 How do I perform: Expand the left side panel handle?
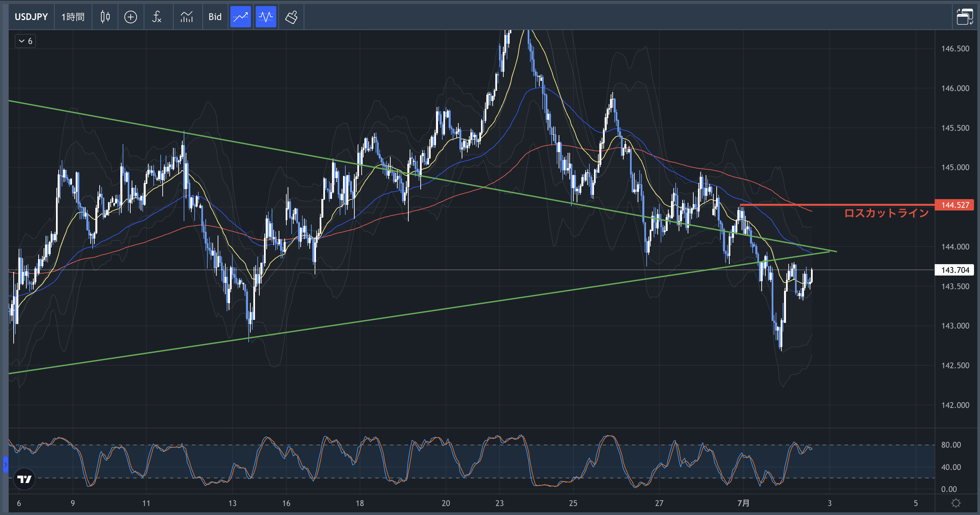pyautogui.click(x=5, y=465)
